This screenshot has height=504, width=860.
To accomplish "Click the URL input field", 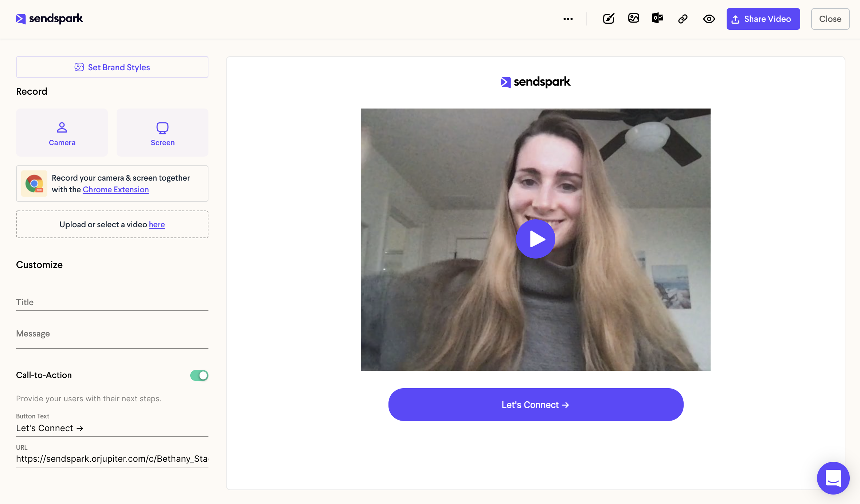I will coord(112,458).
